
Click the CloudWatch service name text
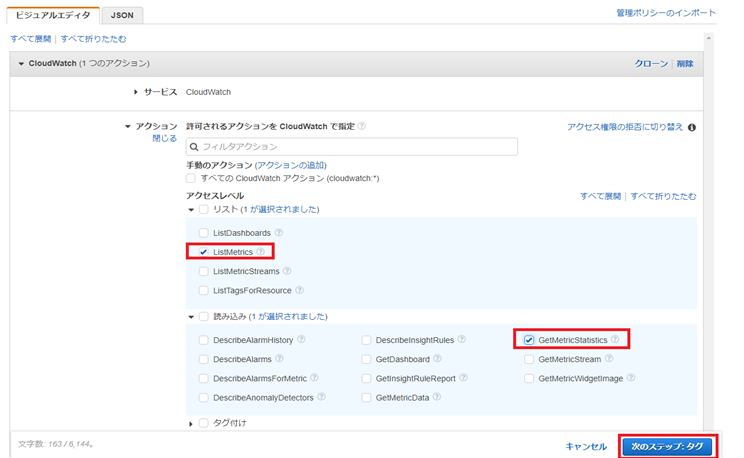(x=208, y=92)
